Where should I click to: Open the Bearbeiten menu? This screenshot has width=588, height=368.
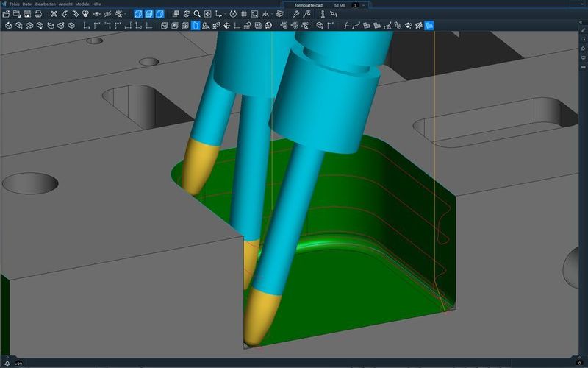click(x=46, y=4)
